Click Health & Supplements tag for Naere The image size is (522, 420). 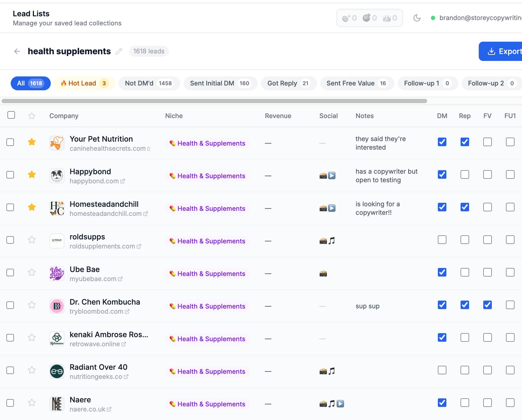point(208,404)
